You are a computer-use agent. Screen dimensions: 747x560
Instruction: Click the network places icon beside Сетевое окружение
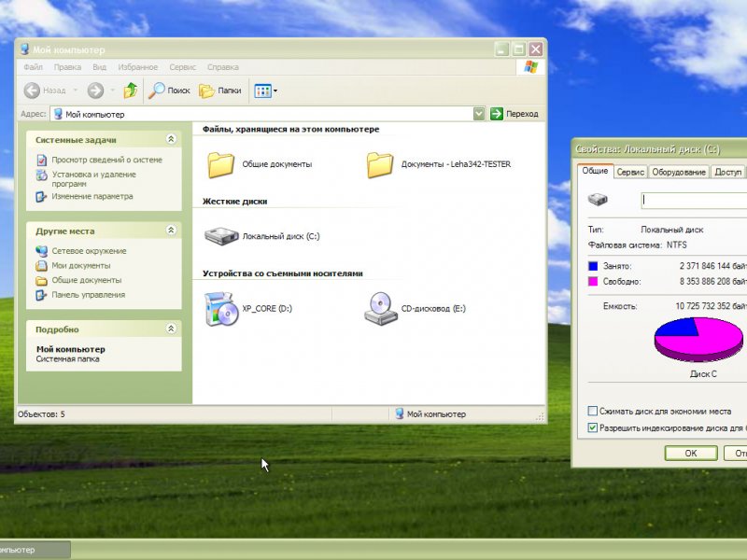point(41,251)
